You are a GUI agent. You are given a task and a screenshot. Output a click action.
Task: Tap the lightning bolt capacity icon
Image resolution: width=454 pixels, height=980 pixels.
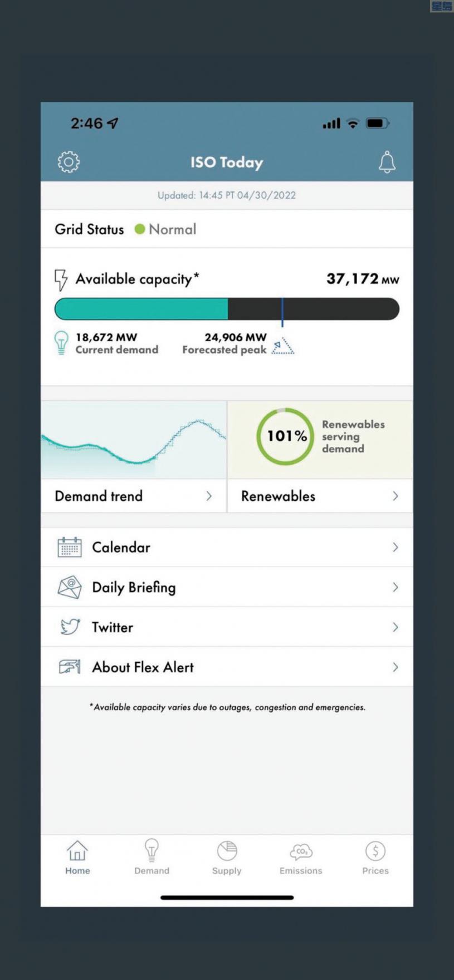[x=61, y=279]
